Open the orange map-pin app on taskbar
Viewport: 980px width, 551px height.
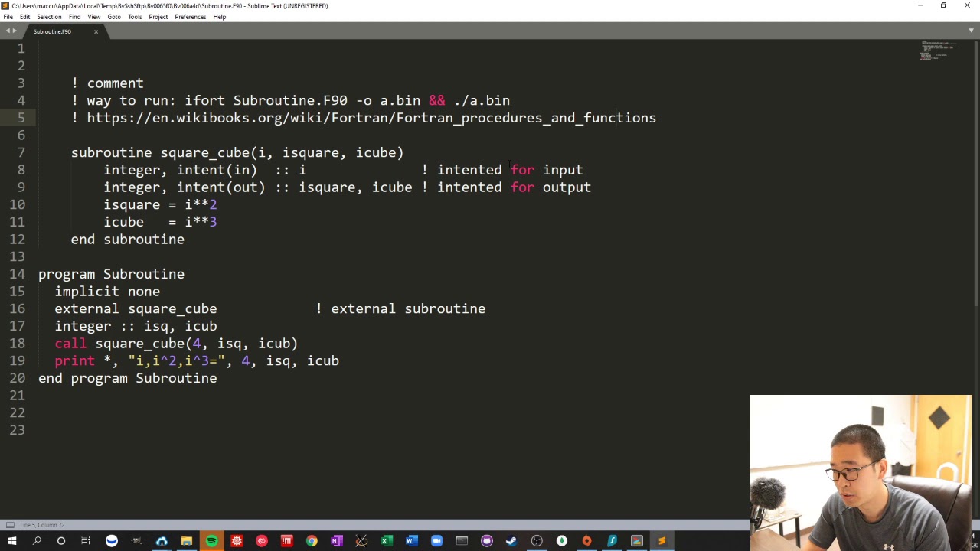(x=586, y=541)
